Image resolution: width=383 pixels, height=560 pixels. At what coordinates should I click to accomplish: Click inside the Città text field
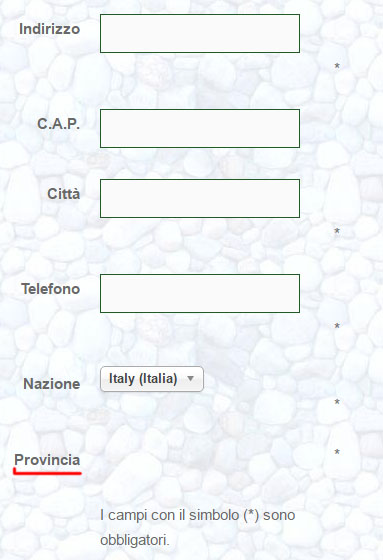(200, 199)
